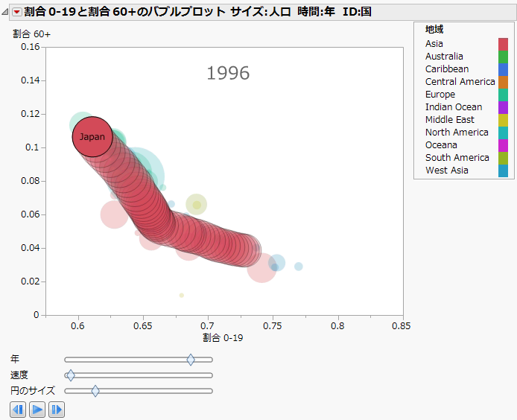Select the Australia green color swatch
Screen dimensions: 517x420
pyautogui.click(x=503, y=57)
